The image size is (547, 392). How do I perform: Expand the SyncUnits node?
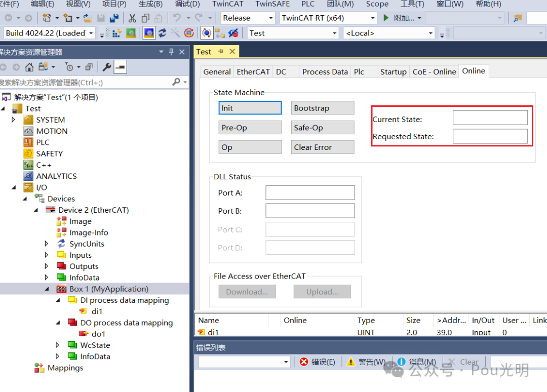[47, 244]
